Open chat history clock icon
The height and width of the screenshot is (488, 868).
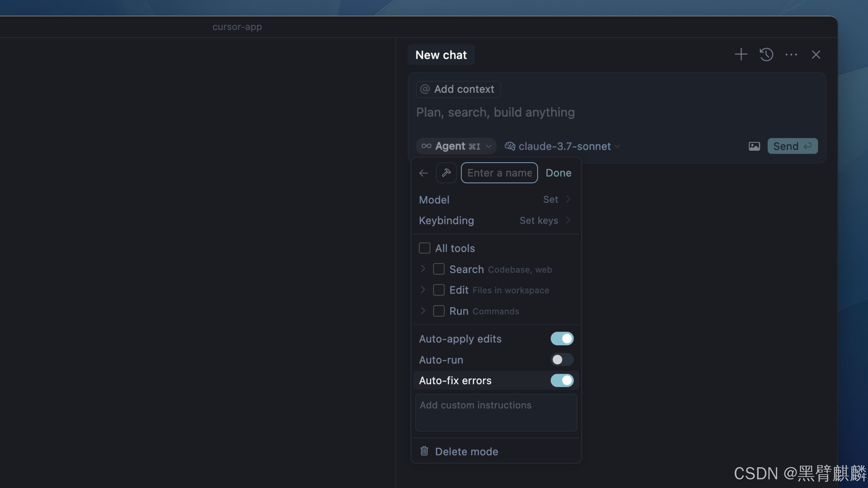pos(766,54)
